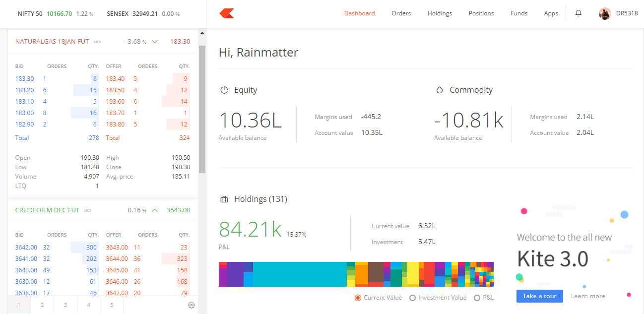
Task: Open the Funds page
Action: [519, 13]
